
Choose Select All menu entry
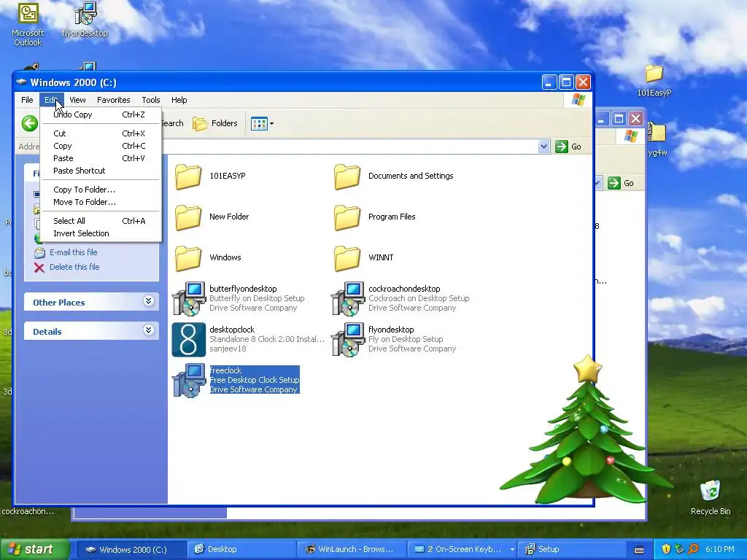coord(101,222)
